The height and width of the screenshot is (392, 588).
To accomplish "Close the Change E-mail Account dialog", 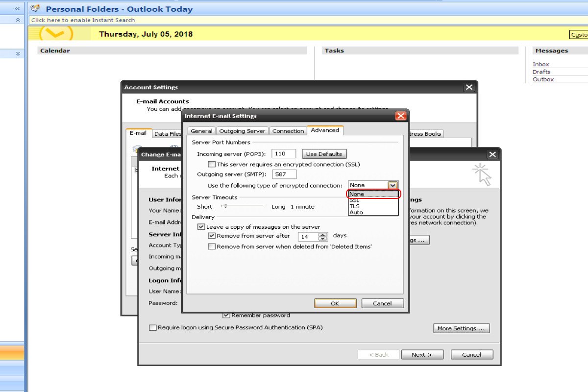I will click(492, 154).
